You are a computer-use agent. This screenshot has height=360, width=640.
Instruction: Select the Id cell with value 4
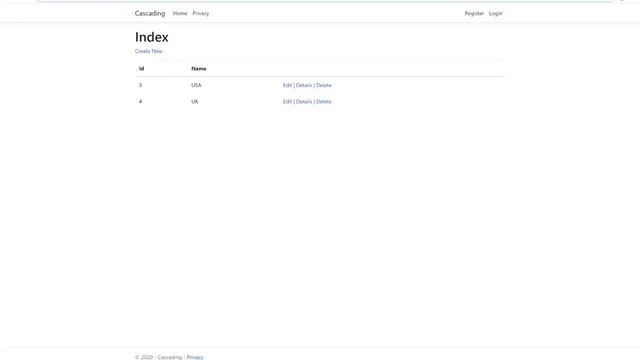[140, 102]
